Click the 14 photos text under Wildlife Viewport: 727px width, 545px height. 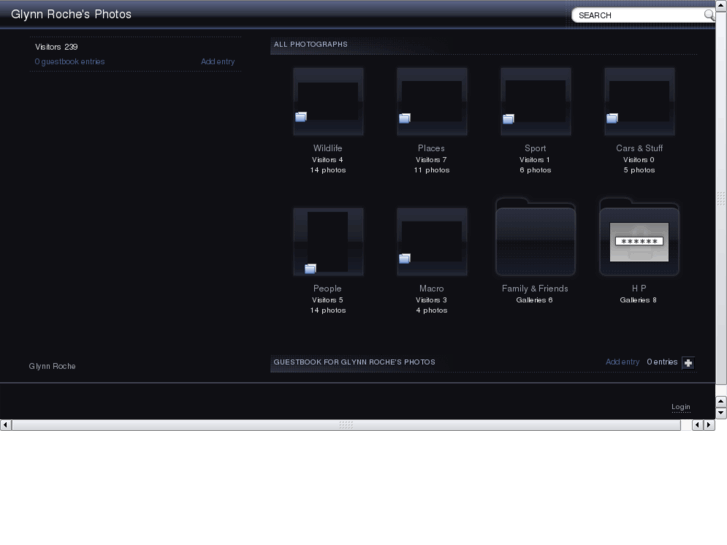click(328, 170)
